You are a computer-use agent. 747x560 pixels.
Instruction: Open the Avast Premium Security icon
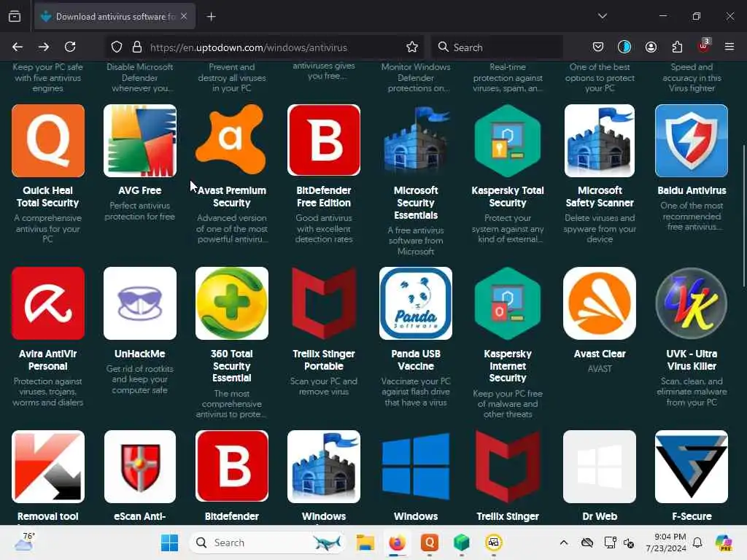click(x=231, y=141)
